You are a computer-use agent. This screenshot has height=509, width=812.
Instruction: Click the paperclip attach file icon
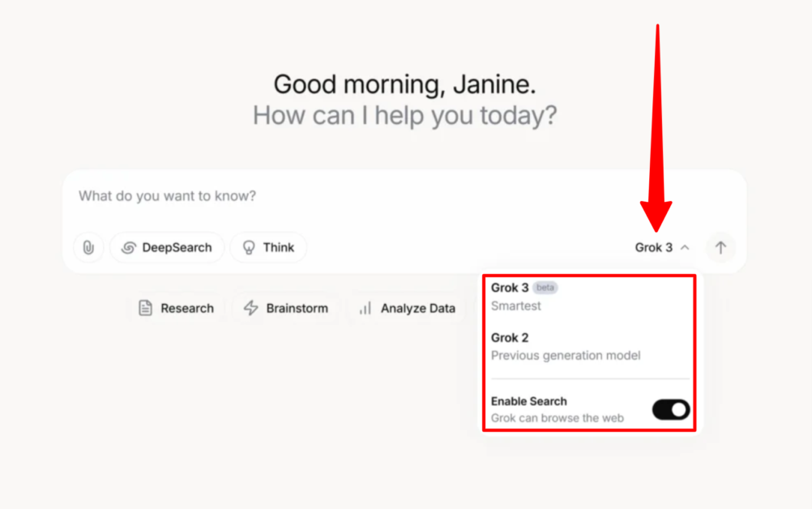click(x=88, y=247)
